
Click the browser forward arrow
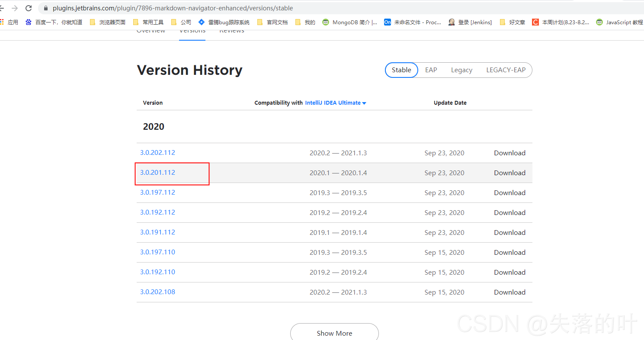[15, 8]
